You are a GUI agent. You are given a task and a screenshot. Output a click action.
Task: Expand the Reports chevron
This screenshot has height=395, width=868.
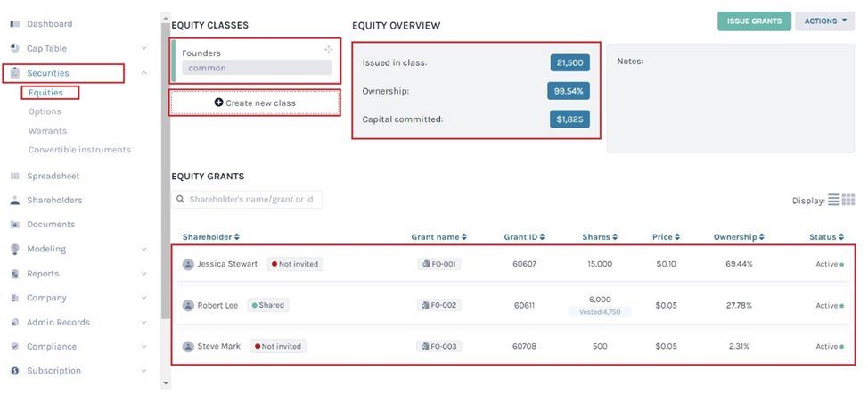144,274
